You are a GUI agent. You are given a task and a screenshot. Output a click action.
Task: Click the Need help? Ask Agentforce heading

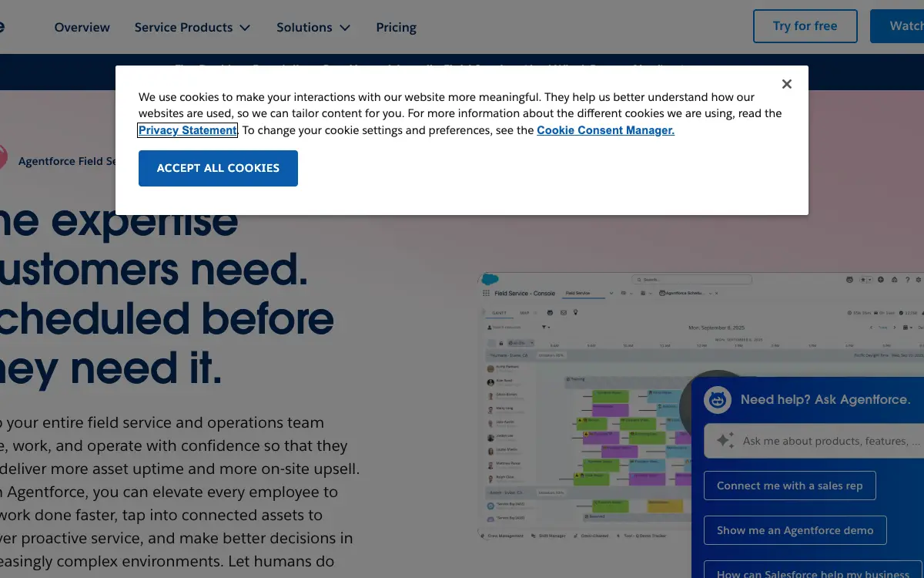tap(825, 400)
